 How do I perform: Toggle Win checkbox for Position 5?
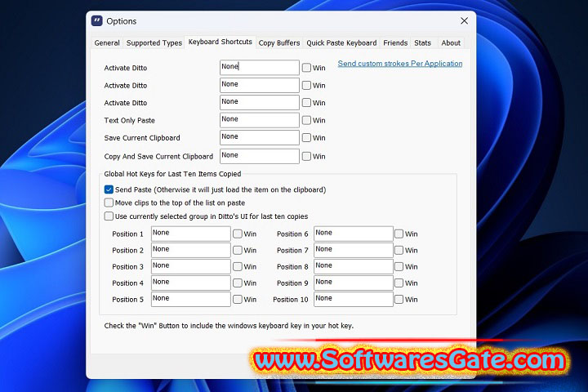[x=238, y=300]
